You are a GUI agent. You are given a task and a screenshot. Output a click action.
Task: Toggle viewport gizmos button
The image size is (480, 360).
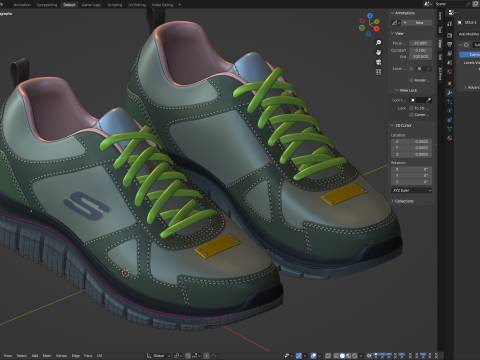[299, 356]
